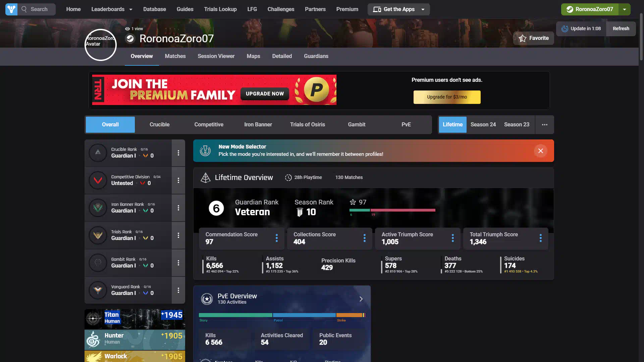Select the Trials of Osiris mode tab

tap(308, 125)
